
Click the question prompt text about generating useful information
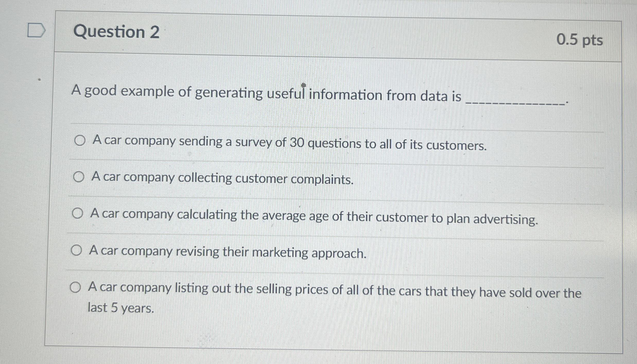(257, 94)
